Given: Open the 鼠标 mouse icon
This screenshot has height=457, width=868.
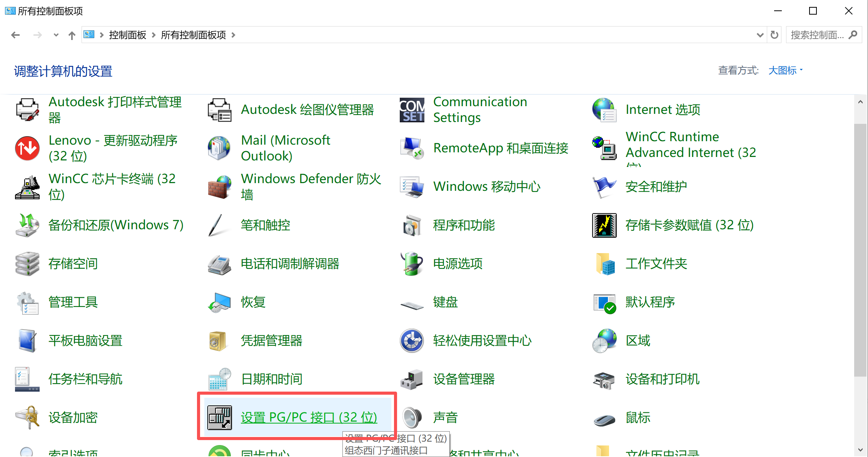Looking at the screenshot, I should point(604,420).
